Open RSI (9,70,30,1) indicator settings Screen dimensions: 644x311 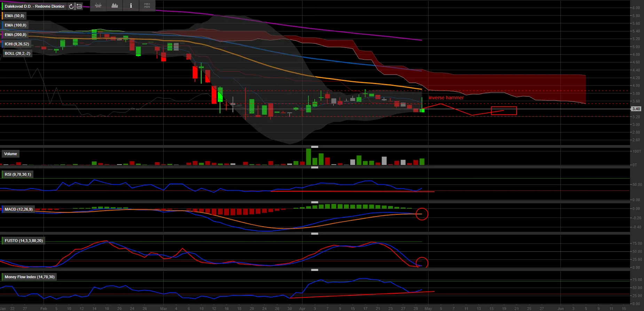[18, 174]
